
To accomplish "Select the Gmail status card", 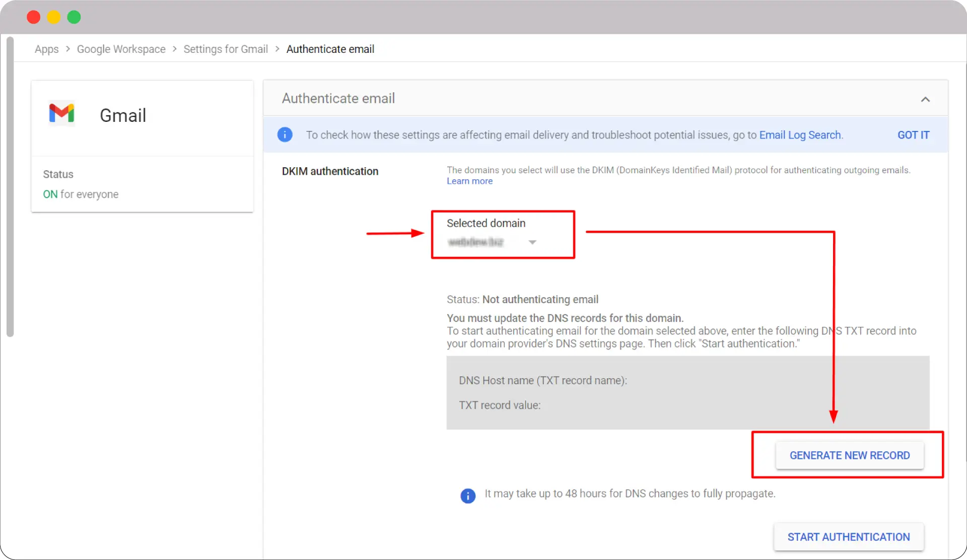I will point(143,146).
